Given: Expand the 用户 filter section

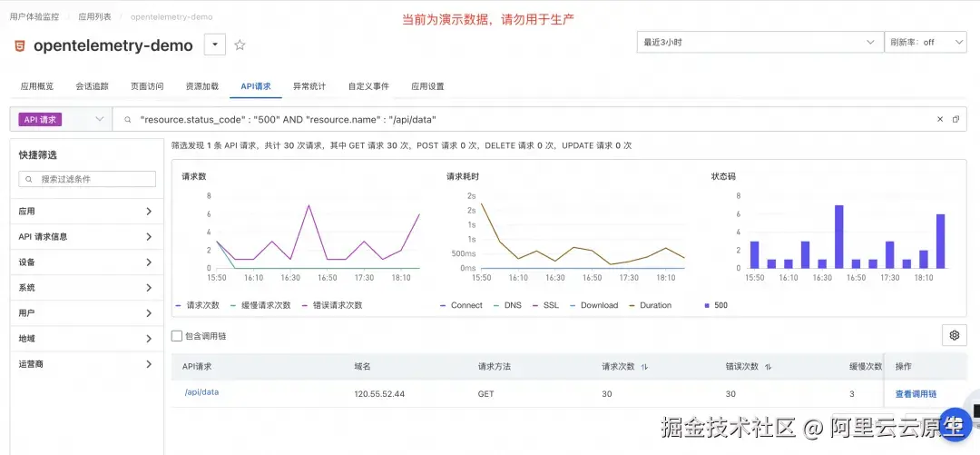Looking at the screenshot, I should coord(87,313).
